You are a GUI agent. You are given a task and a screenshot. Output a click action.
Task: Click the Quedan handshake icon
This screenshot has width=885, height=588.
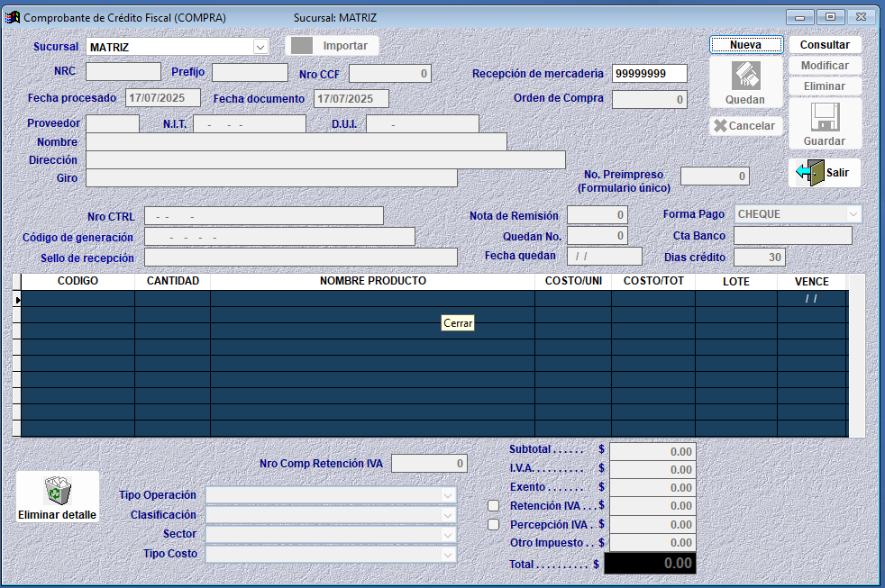pos(744,76)
